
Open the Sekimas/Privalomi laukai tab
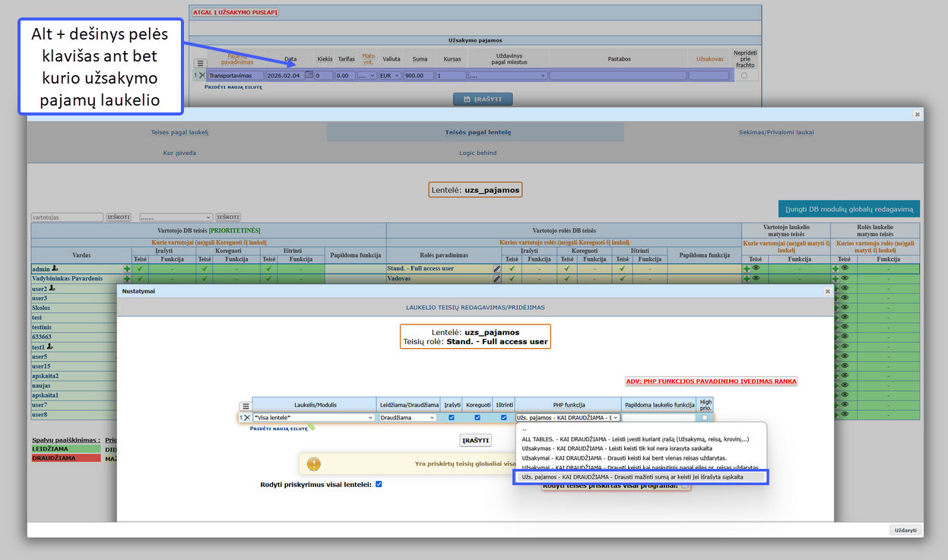click(x=776, y=132)
